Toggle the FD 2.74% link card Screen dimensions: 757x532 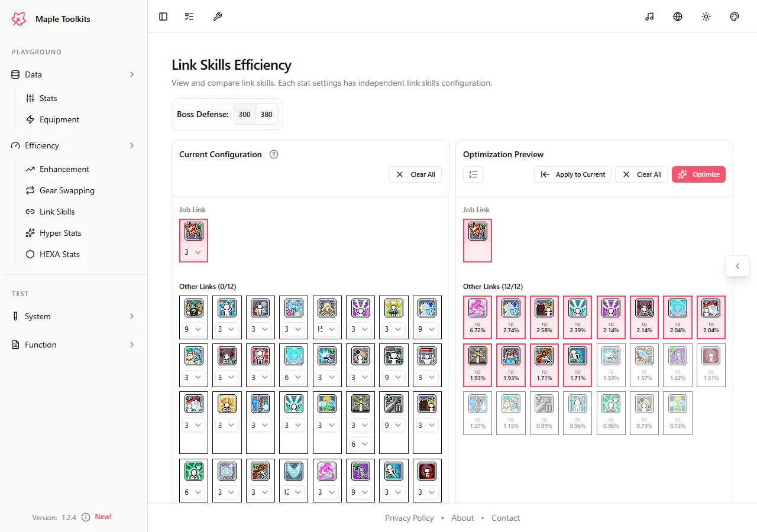pos(511,317)
